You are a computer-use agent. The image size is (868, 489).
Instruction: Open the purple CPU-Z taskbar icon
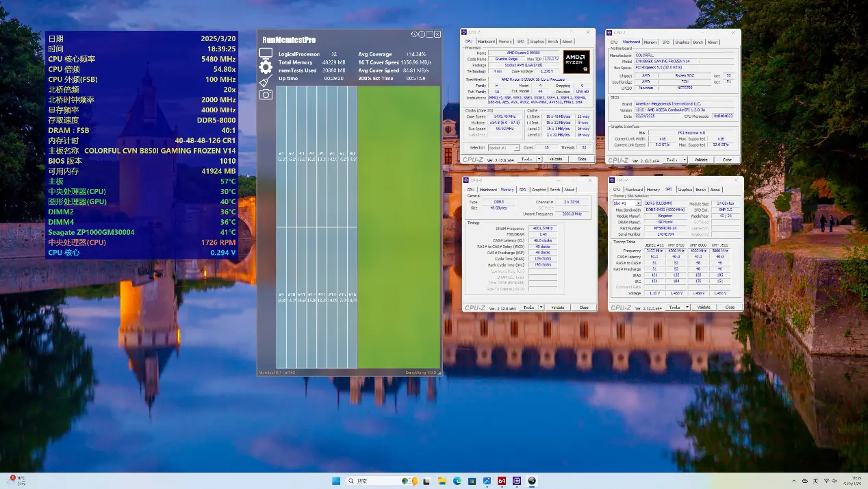517,481
